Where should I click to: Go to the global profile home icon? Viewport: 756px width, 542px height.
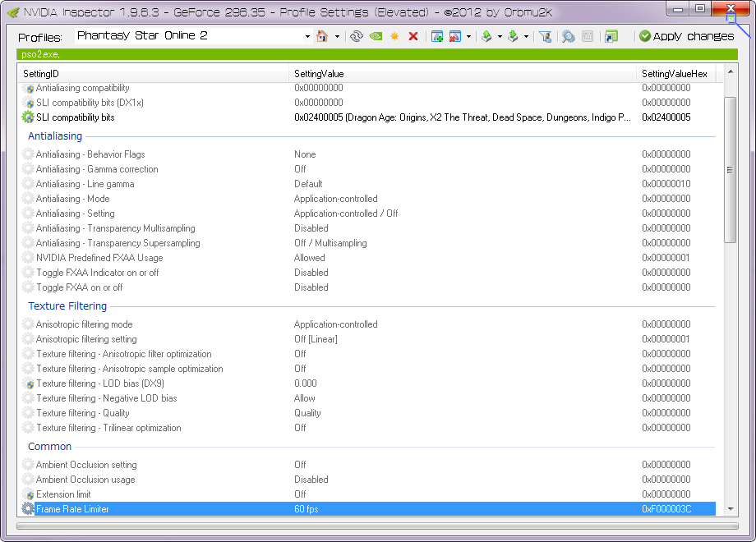click(322, 36)
